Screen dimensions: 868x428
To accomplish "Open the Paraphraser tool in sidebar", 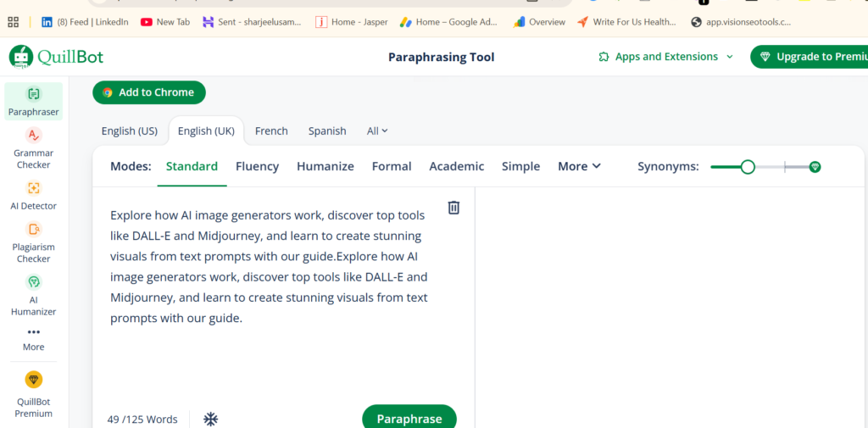I will (33, 101).
